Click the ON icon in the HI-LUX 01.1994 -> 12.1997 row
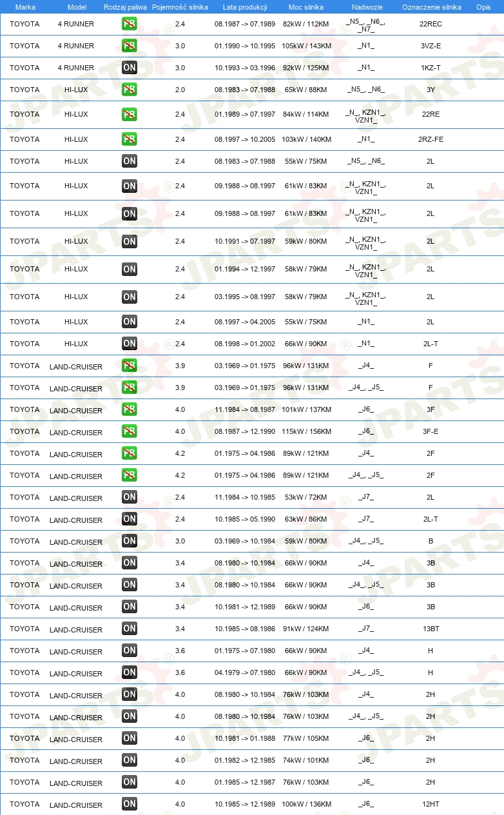This screenshot has height=815, width=504. click(x=129, y=269)
